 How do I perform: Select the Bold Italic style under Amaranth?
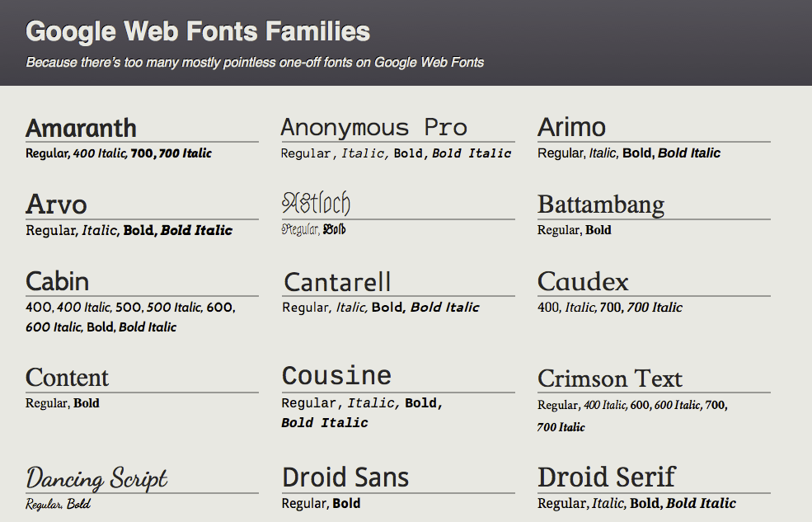(x=185, y=153)
